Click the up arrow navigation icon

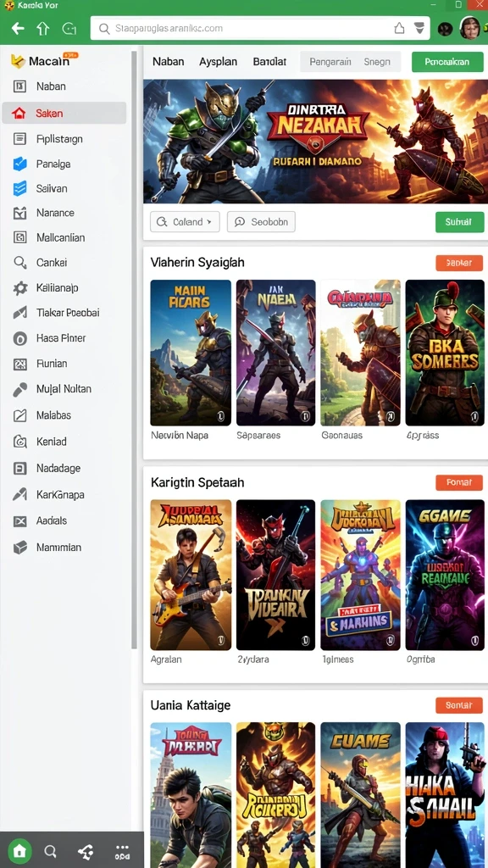pos(42,29)
